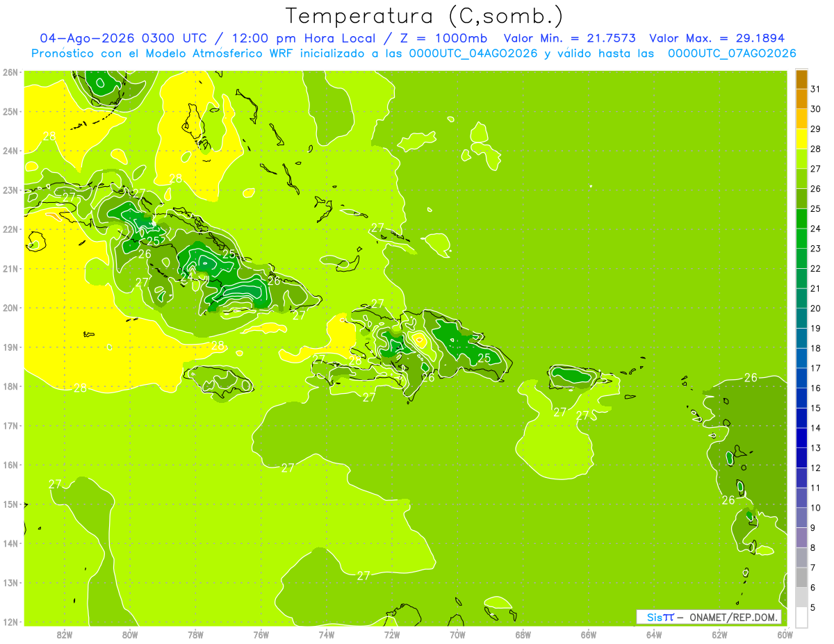Image resolution: width=834 pixels, height=644 pixels.
Task: Click the '12' value on the color scale
Action: pyautogui.click(x=815, y=468)
